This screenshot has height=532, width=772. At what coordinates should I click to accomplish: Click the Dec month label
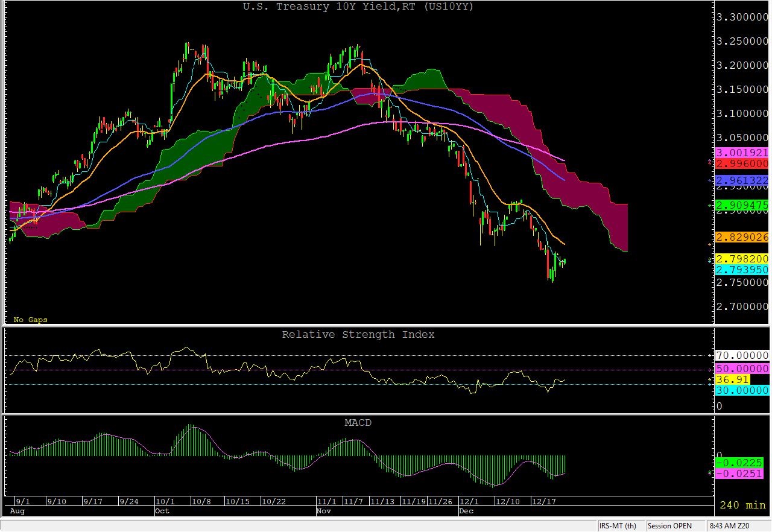click(467, 511)
